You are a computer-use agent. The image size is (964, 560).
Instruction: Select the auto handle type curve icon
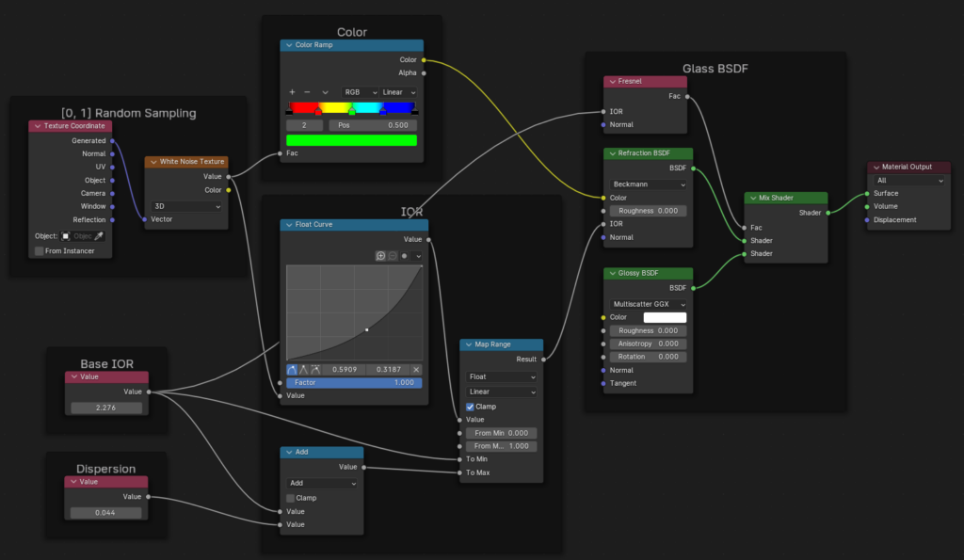click(292, 370)
